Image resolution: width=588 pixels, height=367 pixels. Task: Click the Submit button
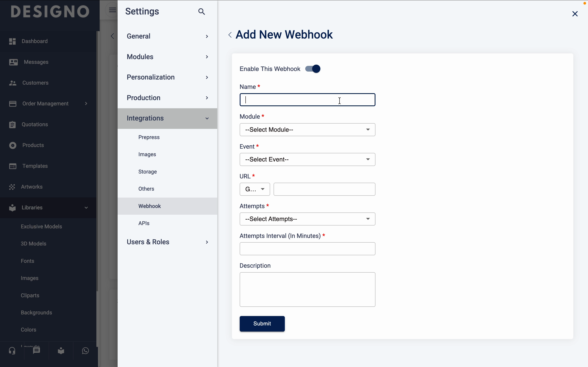click(x=262, y=324)
